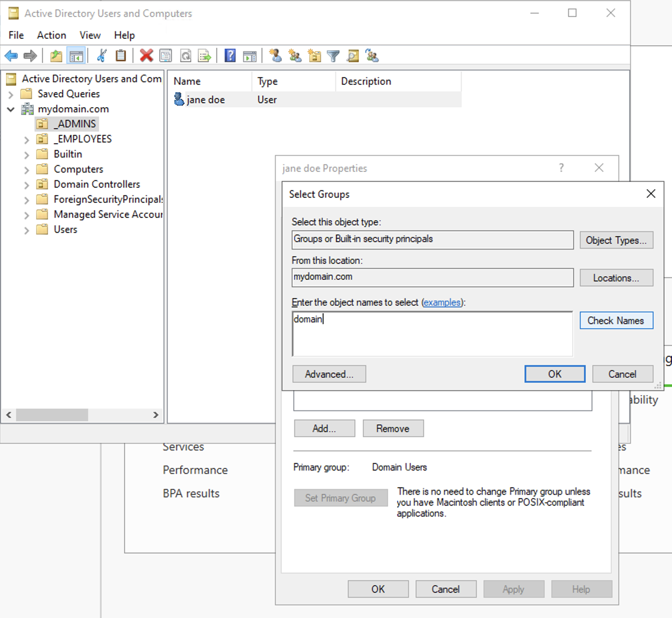Click Performance in the background Server Manager
The image size is (672, 618).
tap(195, 470)
